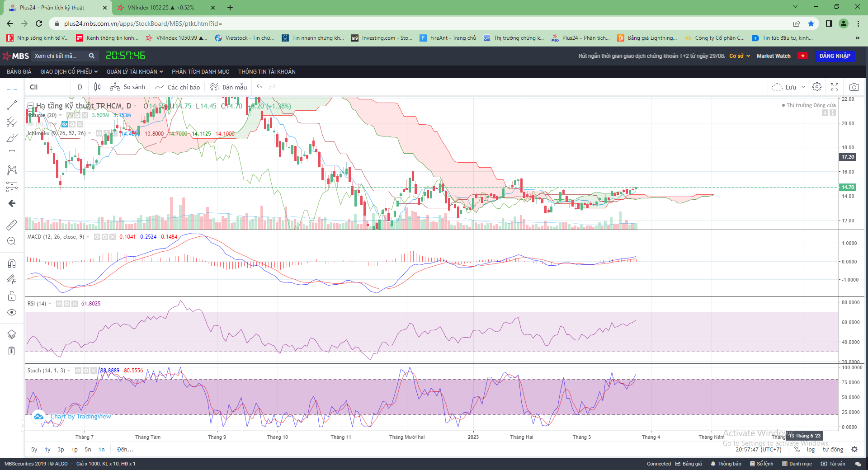868x470 pixels.
Task: Select the trend line drawing tool
Action: 12,105
